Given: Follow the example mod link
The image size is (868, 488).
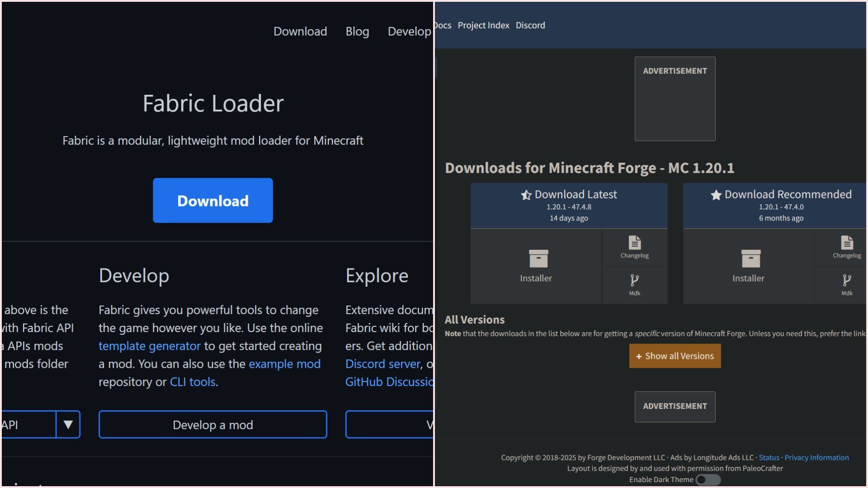Looking at the screenshot, I should click(x=285, y=364).
